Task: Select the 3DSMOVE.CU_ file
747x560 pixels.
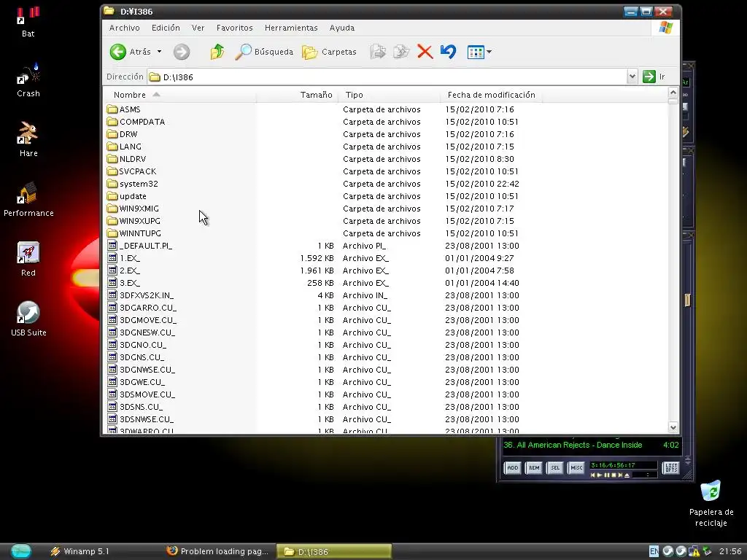Action: [142, 394]
